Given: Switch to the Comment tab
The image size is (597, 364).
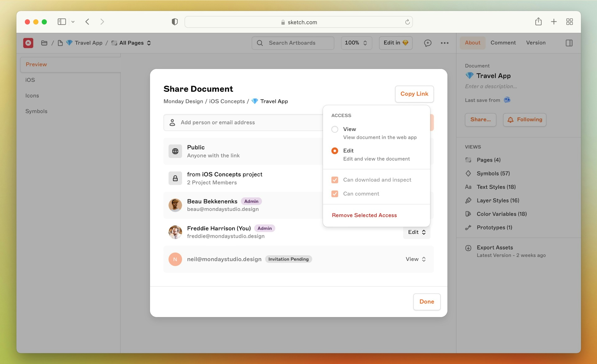Looking at the screenshot, I should 503,43.
